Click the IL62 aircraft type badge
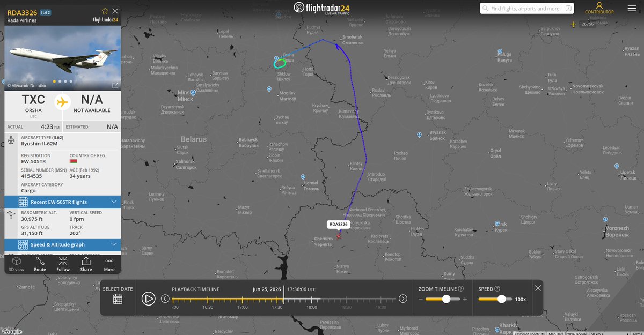 point(45,12)
